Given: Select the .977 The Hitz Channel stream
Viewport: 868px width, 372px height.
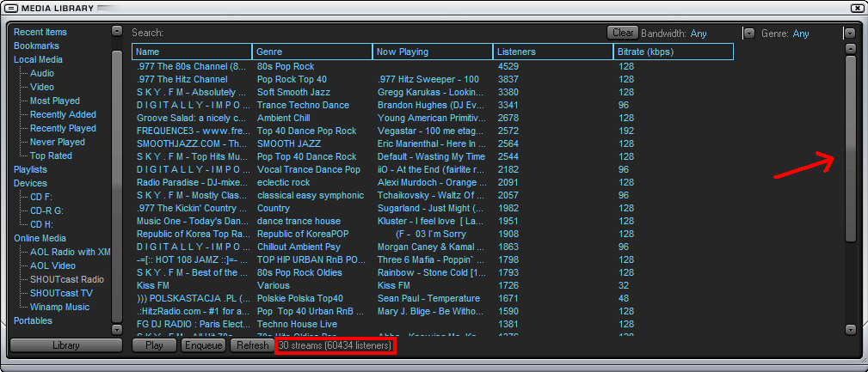Looking at the screenshot, I should (x=182, y=79).
